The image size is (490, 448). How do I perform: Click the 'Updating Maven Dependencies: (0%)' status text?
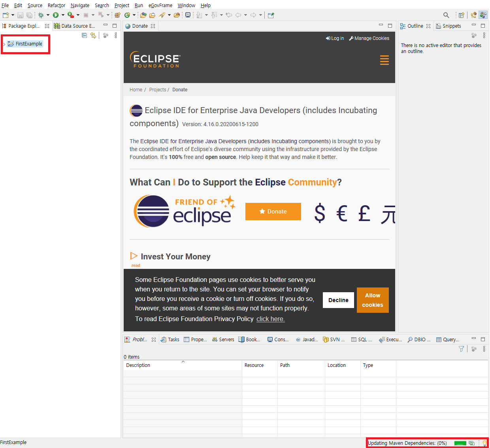[407, 443]
